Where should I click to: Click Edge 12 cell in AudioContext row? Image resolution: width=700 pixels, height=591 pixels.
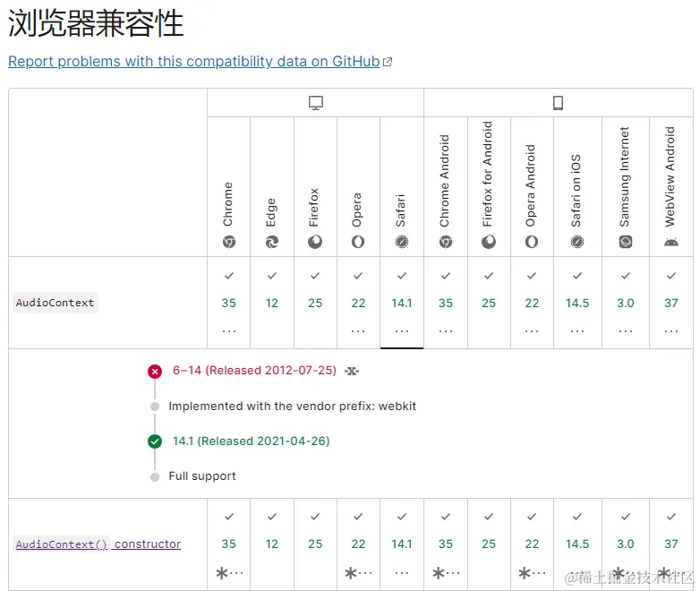(272, 303)
